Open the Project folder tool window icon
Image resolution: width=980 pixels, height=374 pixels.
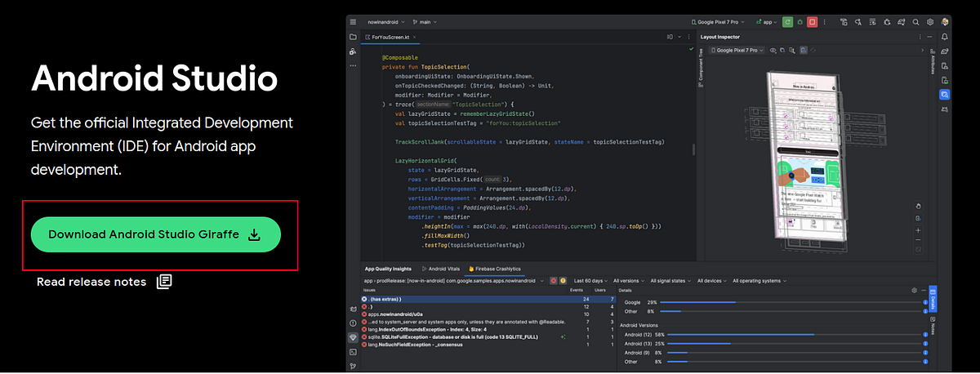pyautogui.click(x=353, y=37)
